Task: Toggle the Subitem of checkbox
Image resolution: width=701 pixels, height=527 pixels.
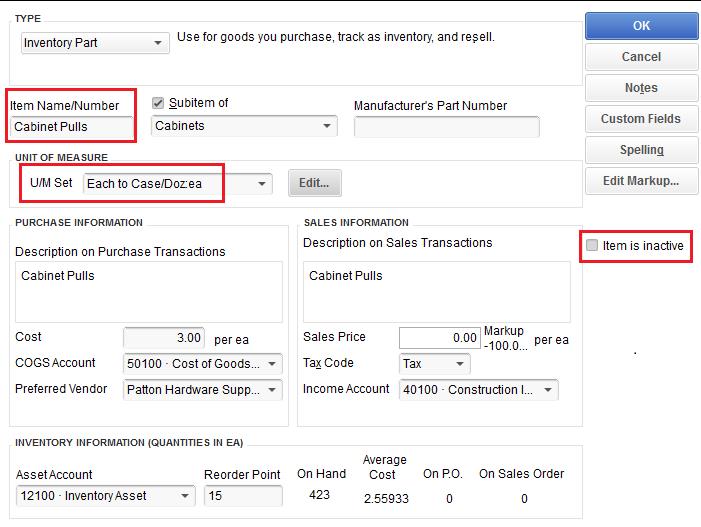Action: (x=158, y=103)
